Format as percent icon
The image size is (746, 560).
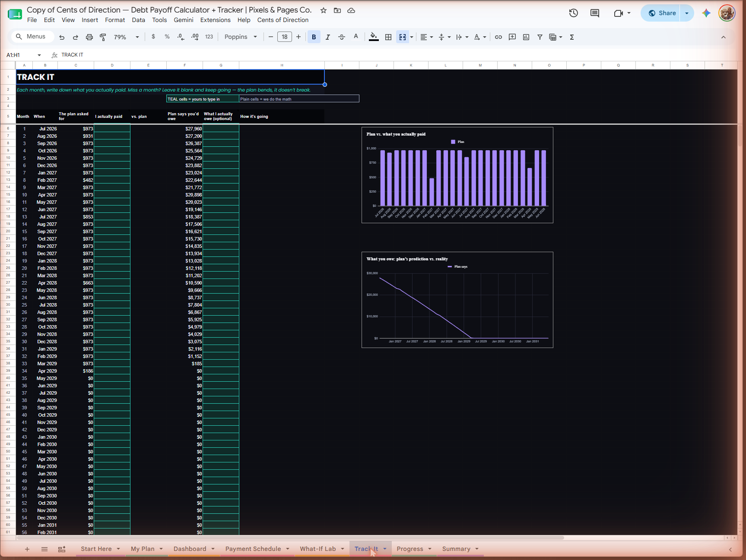pos(167,37)
